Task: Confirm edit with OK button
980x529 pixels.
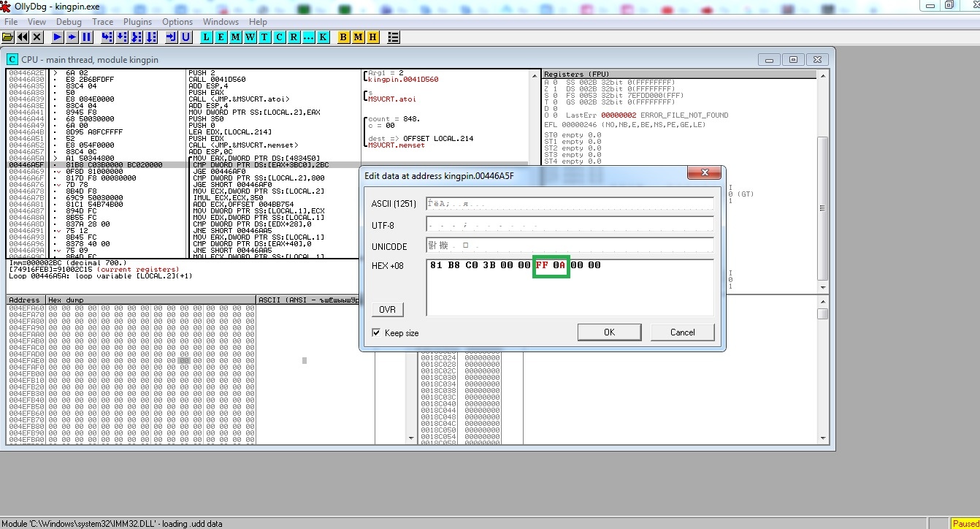Action: point(609,332)
